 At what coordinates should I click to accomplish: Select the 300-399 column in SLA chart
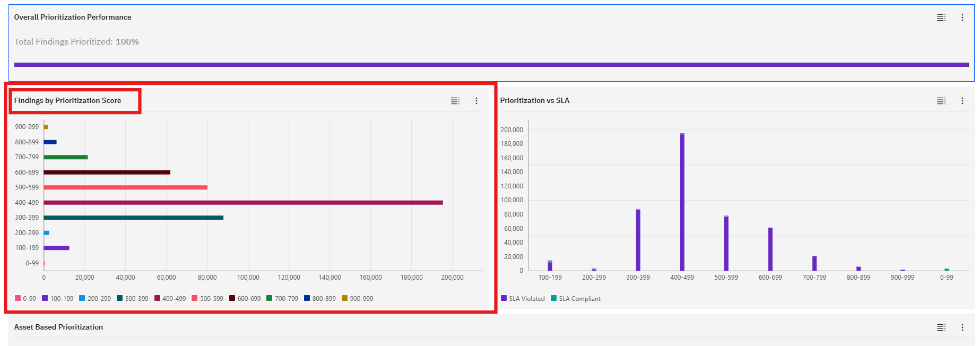638,240
